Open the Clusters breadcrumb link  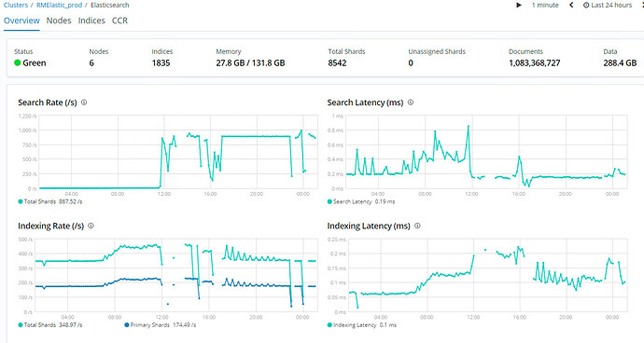click(16, 5)
